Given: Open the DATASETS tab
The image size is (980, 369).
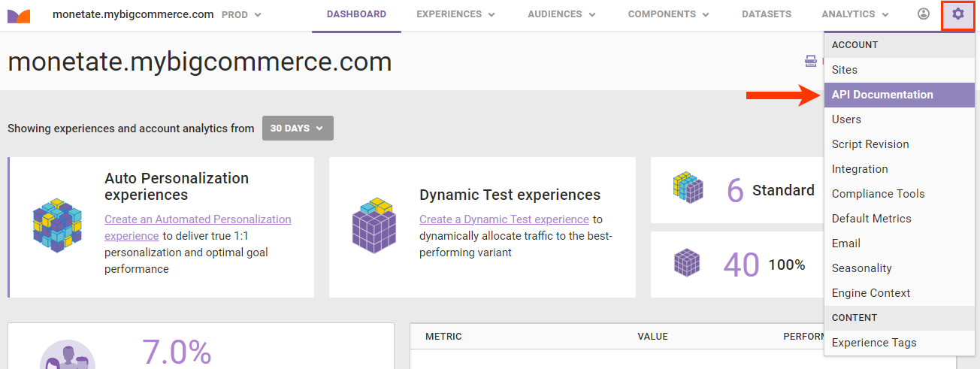Looking at the screenshot, I should click(765, 14).
